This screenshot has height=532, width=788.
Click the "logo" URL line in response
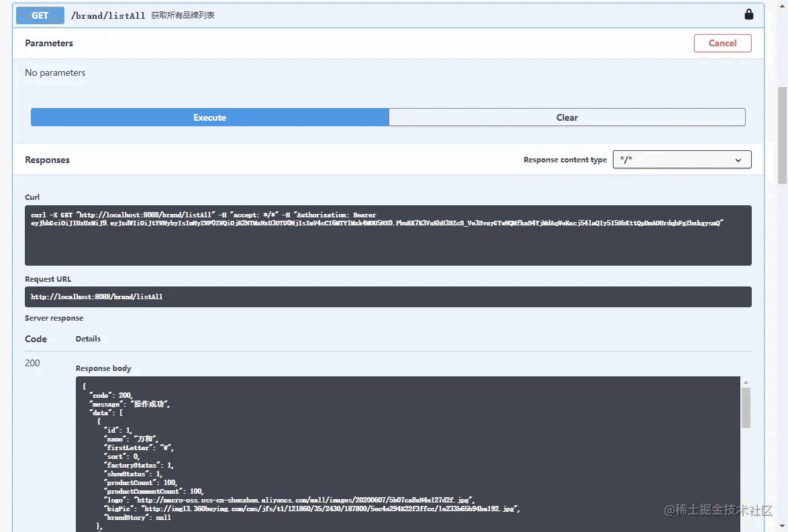pos(289,500)
